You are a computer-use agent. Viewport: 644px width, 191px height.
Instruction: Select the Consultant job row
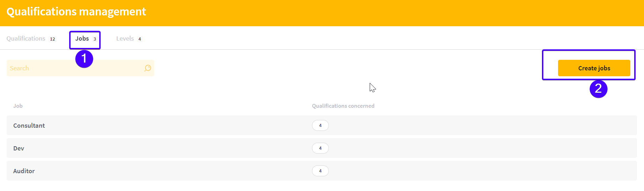click(x=321, y=125)
